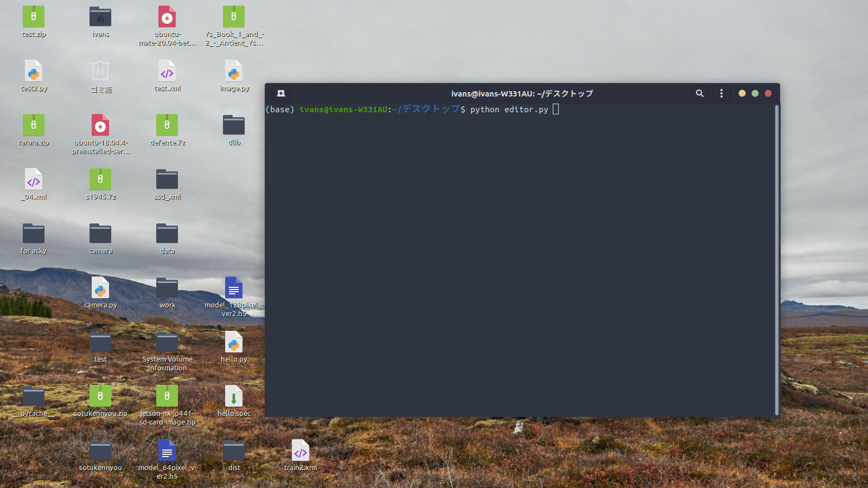Open test2.py on the desktop

(x=34, y=71)
